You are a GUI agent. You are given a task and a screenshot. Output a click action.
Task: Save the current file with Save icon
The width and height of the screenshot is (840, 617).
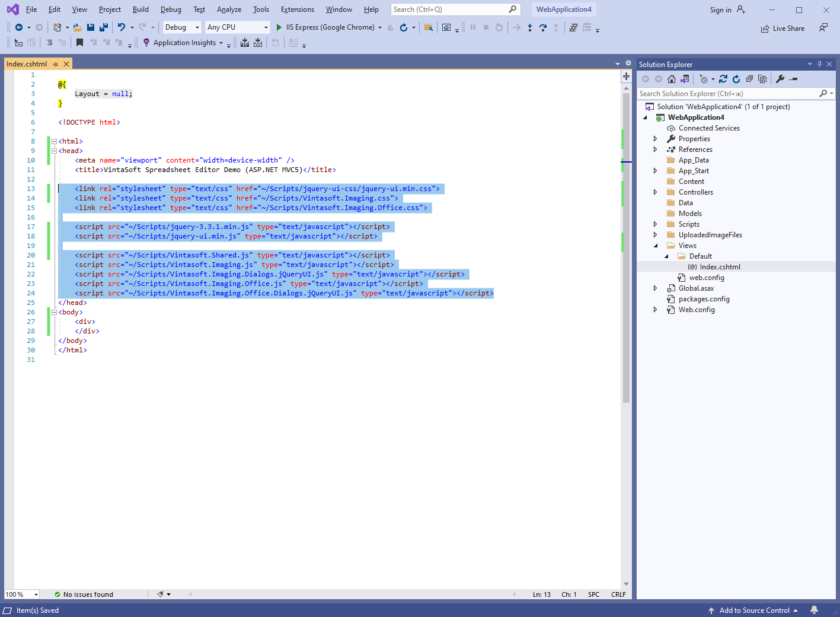[x=91, y=27]
